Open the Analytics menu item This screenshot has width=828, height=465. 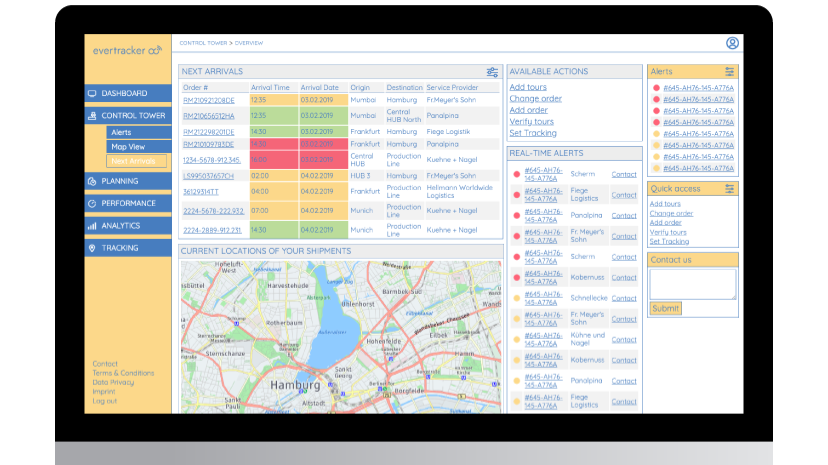(128, 226)
